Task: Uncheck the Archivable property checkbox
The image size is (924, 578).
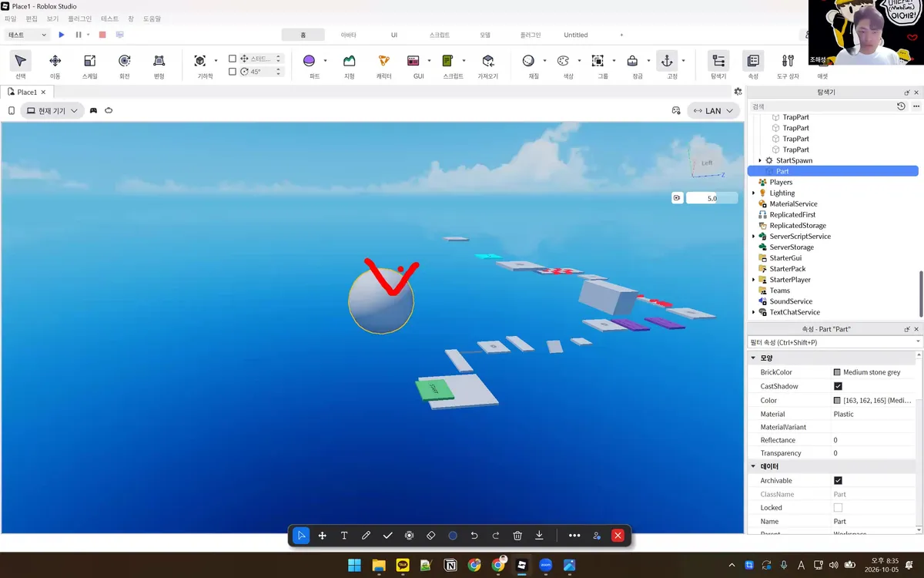Action: pos(838,480)
